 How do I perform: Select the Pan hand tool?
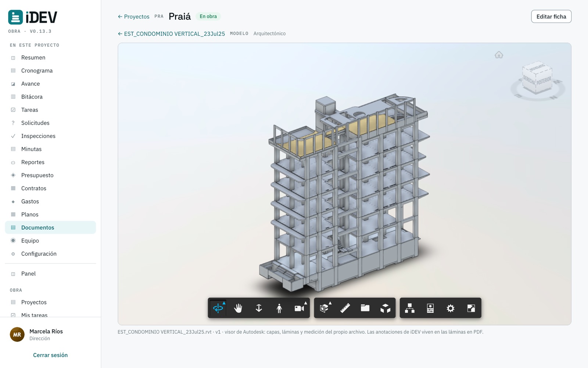238,308
